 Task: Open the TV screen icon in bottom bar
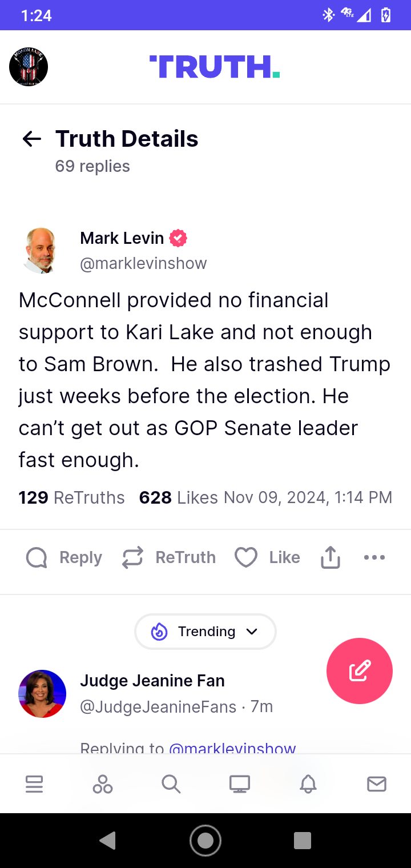(240, 784)
